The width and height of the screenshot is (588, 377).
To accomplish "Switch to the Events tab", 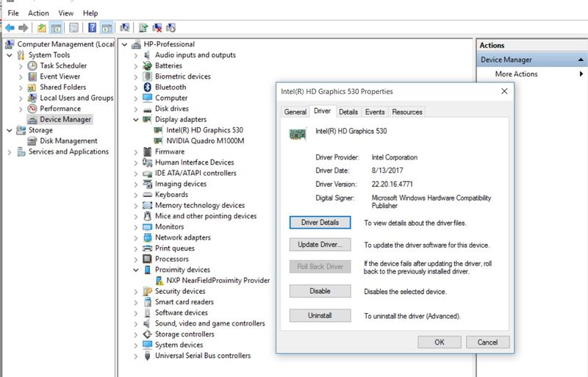I will coord(375,112).
